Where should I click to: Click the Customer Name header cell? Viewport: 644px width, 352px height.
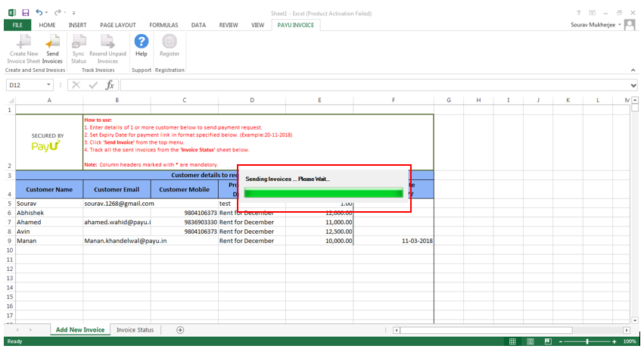pyautogui.click(x=49, y=189)
